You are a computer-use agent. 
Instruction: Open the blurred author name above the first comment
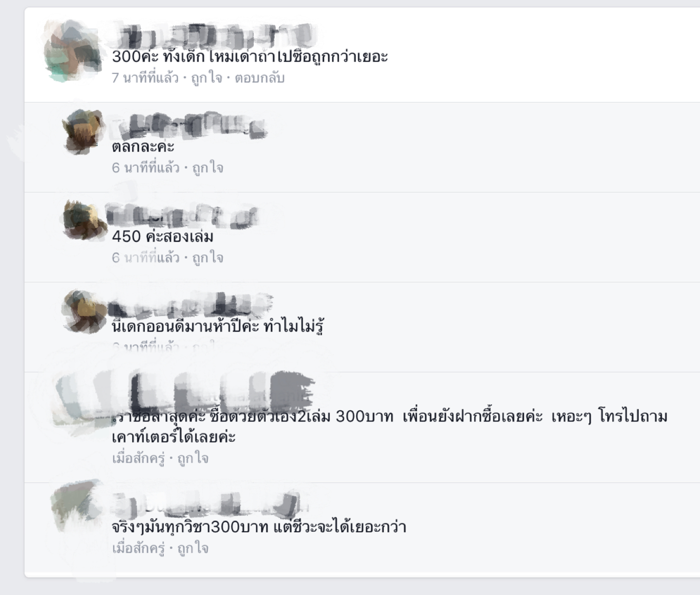click(214, 35)
